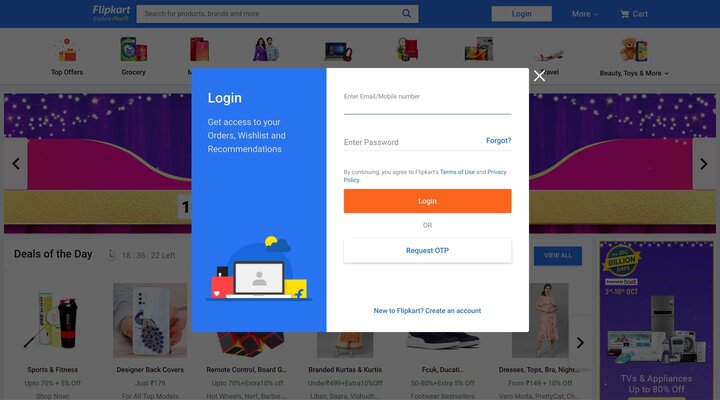The width and height of the screenshot is (720, 400).
Task: Go to the previous banner slide arrow
Action: click(x=16, y=163)
